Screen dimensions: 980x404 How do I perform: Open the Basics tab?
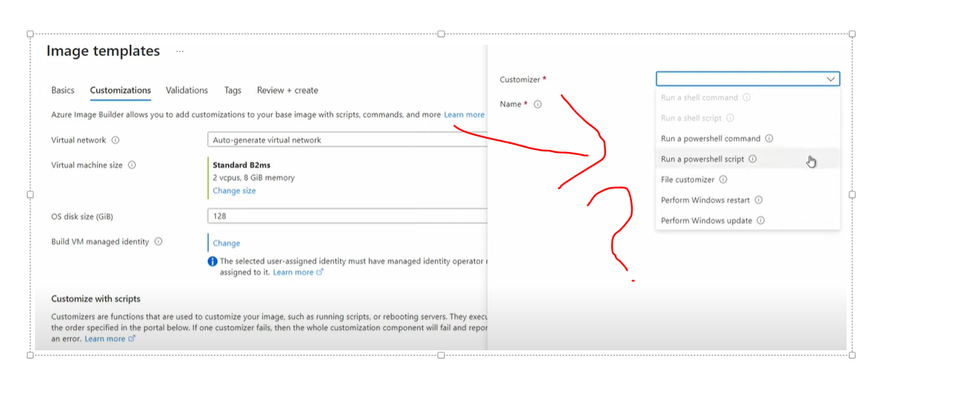point(63,90)
